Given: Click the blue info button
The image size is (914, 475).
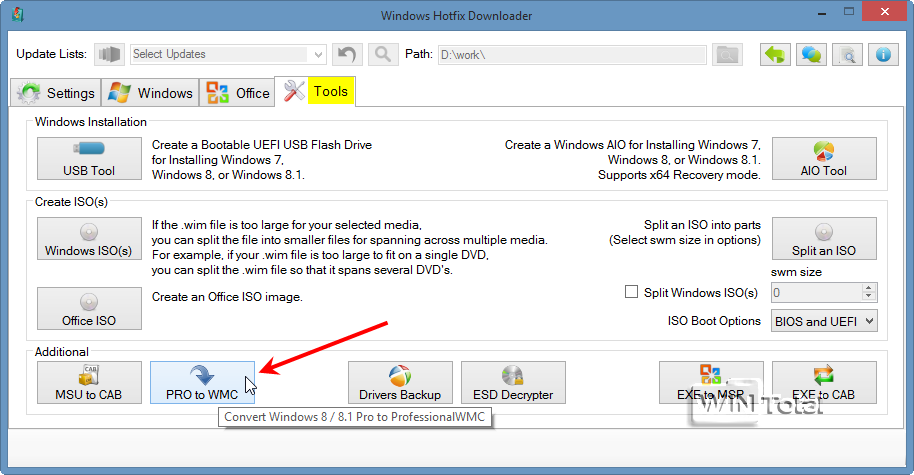Looking at the screenshot, I should pos(883,55).
